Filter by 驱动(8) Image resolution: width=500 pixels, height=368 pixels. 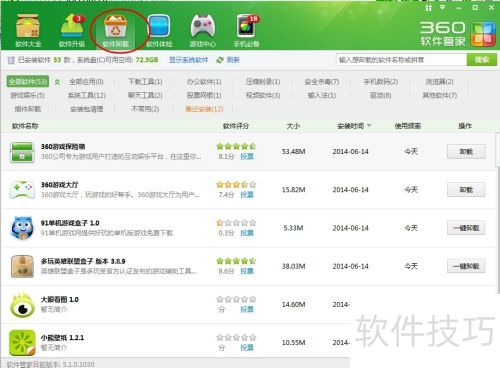coord(381,95)
